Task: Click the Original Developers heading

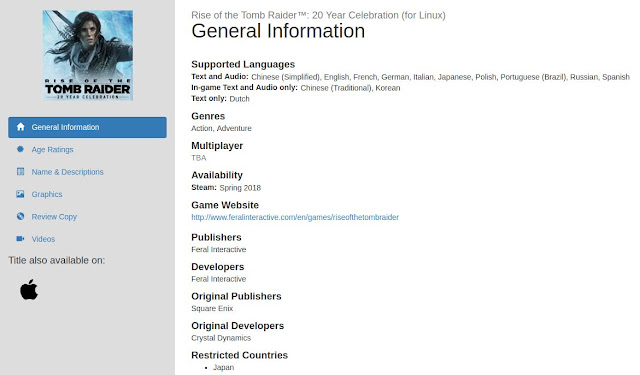Action: coord(238,326)
